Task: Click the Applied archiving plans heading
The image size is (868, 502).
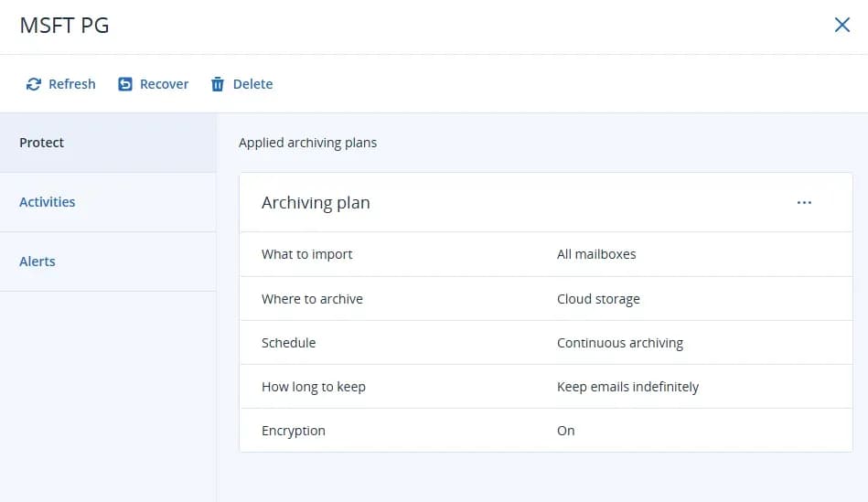Action: coord(307,143)
